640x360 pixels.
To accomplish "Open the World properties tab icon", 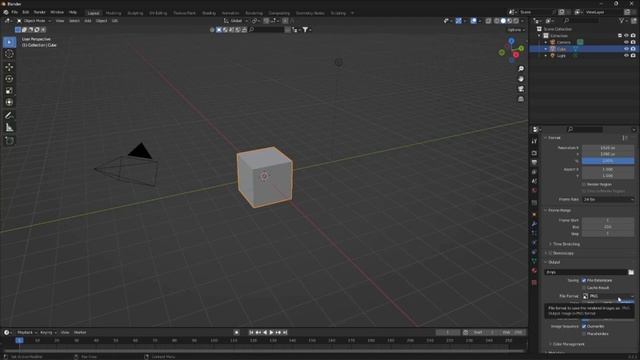I will tap(534, 191).
